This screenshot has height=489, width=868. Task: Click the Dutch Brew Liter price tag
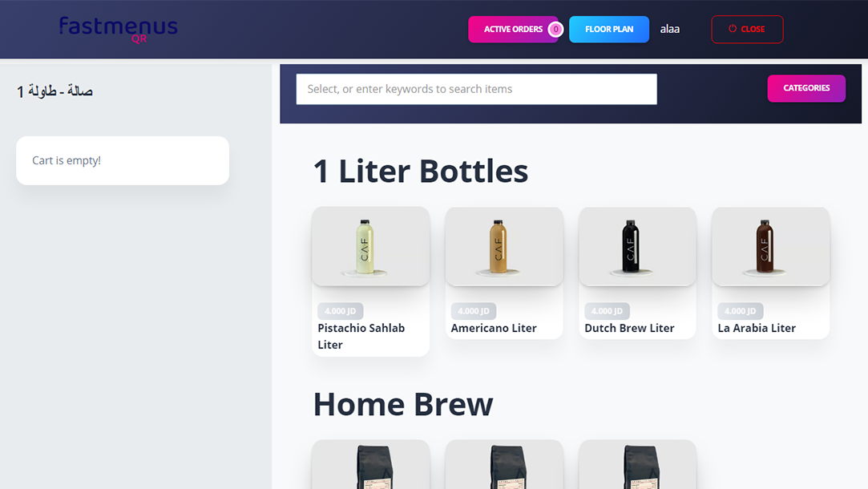point(607,311)
